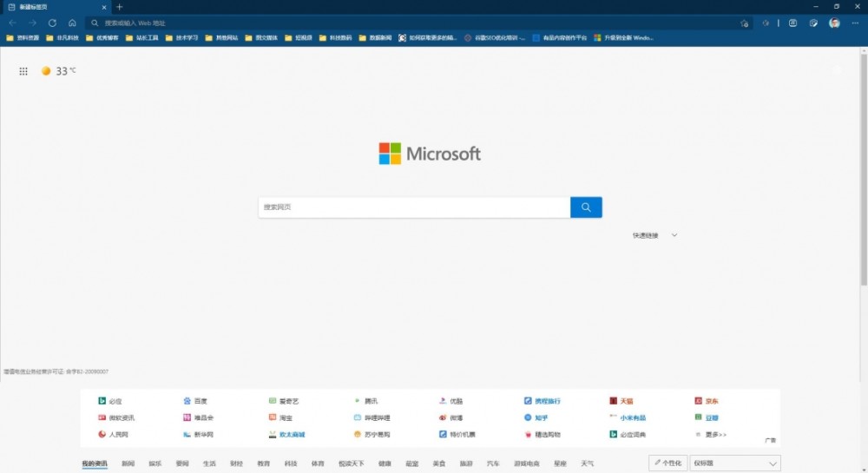Close the 新建标签页 tab
This screenshot has width=868, height=473.
coord(104,7)
